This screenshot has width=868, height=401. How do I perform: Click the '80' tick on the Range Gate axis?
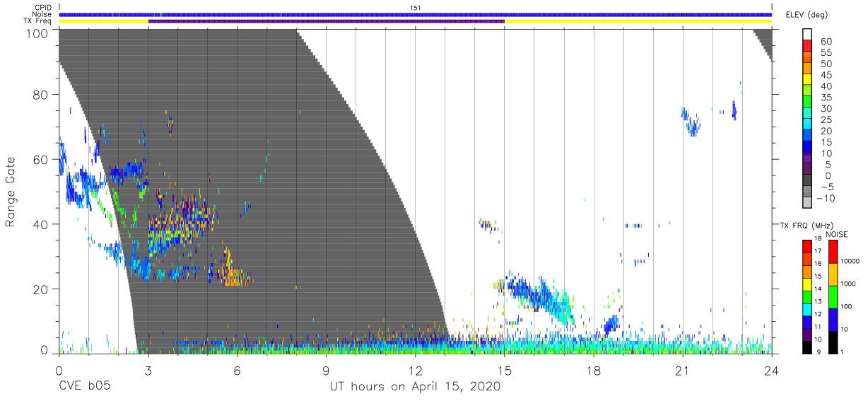(x=42, y=94)
